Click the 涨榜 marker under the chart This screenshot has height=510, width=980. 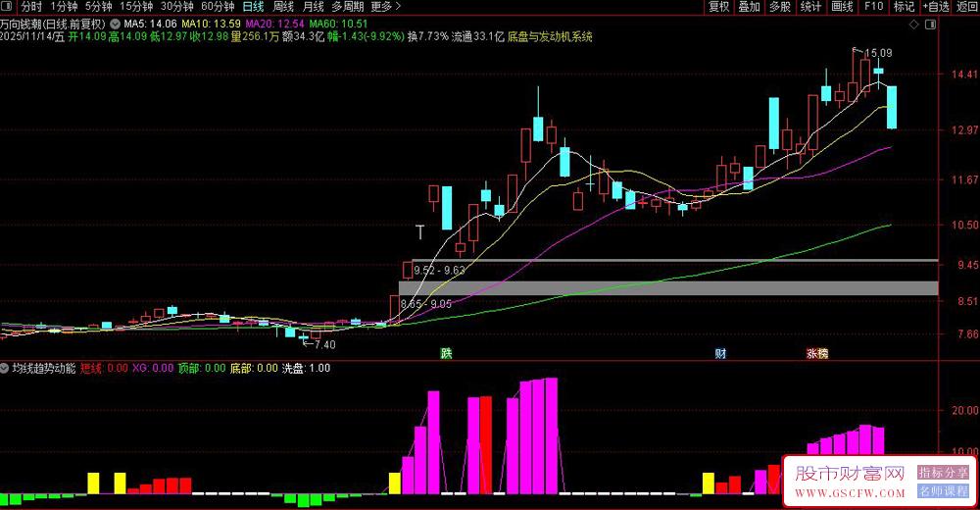click(817, 353)
